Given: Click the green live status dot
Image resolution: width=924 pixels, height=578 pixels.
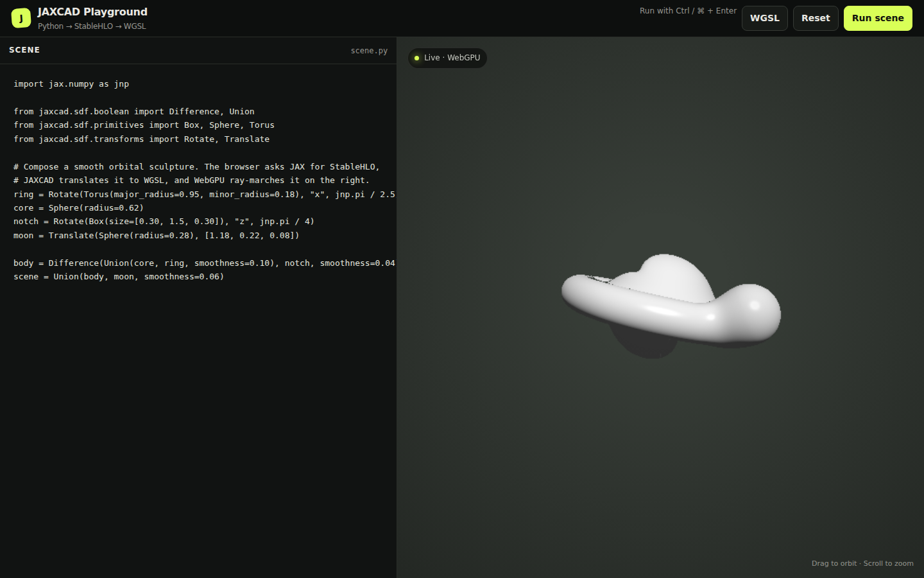Looking at the screenshot, I should point(417,58).
